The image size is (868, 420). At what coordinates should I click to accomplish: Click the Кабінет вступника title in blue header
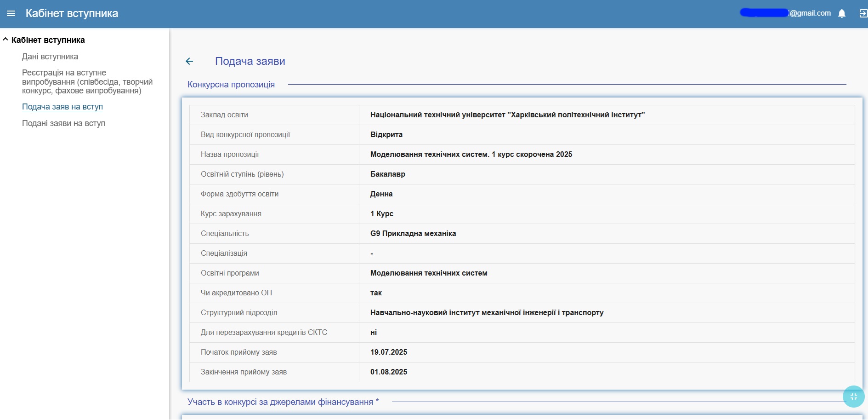72,14
